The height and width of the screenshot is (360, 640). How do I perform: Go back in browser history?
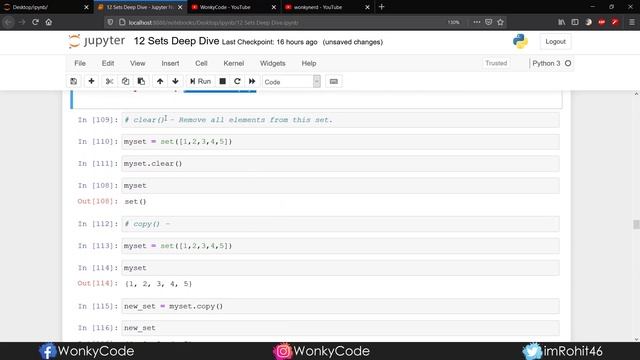tap(8, 22)
